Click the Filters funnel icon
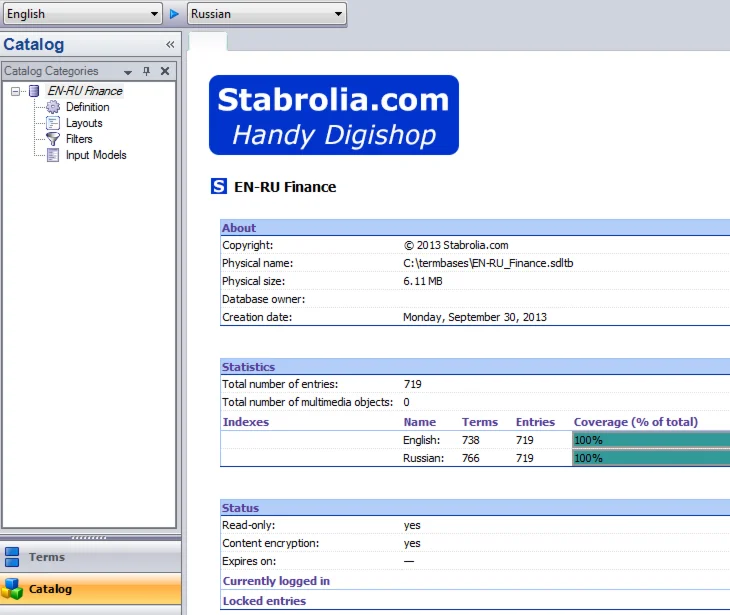Screen dimensions: 730x615 53,139
